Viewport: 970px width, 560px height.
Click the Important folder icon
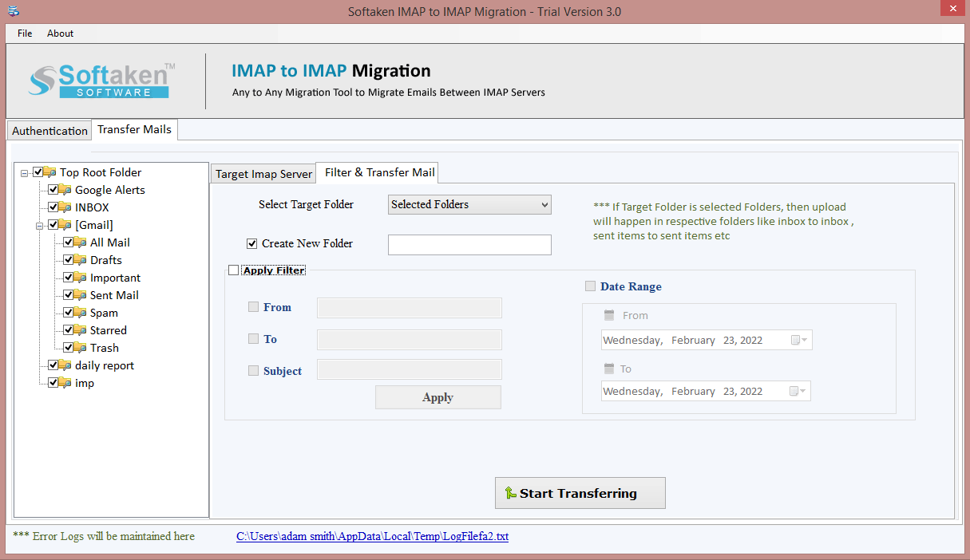80,278
